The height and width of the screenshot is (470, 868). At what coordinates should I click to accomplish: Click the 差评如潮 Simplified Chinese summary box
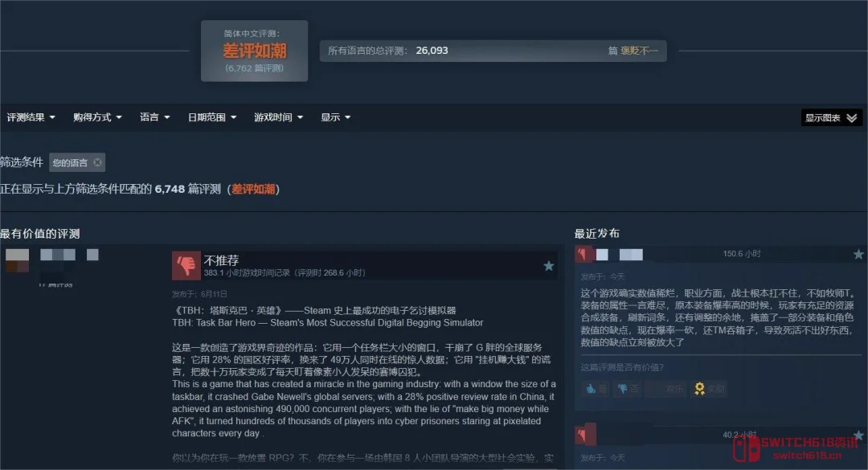pos(254,51)
